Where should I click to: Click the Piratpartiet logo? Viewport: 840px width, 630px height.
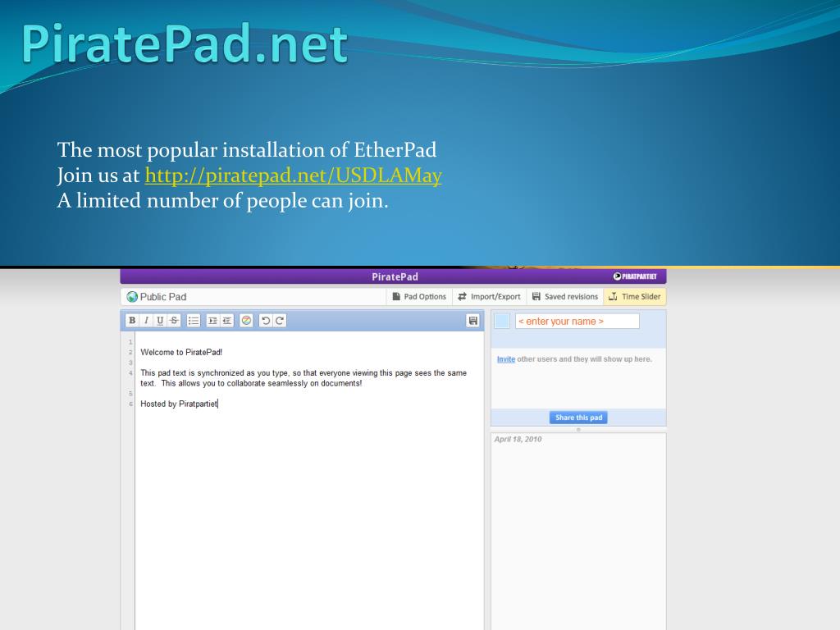(x=635, y=276)
